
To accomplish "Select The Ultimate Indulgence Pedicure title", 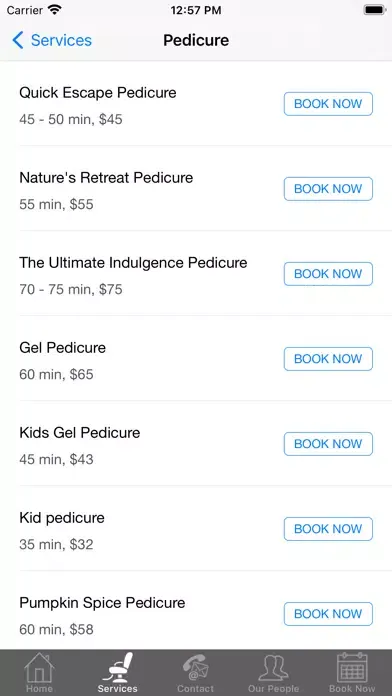I will [133, 263].
